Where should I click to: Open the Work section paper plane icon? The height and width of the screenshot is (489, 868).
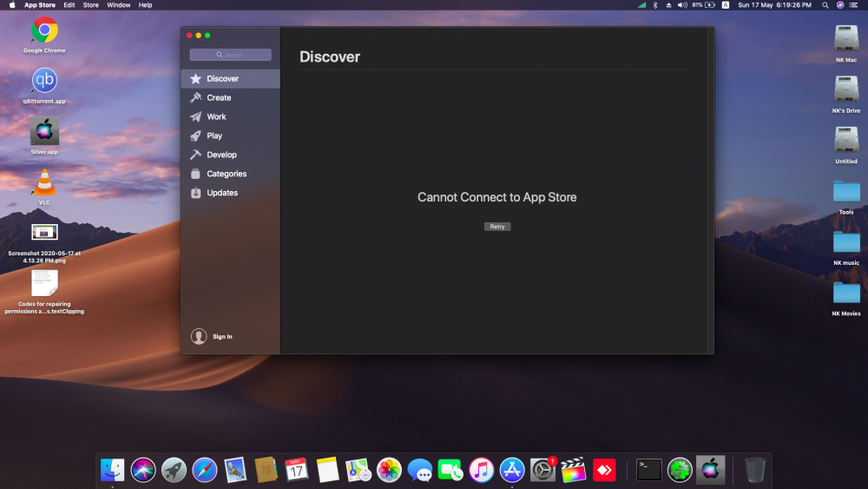coord(216,117)
